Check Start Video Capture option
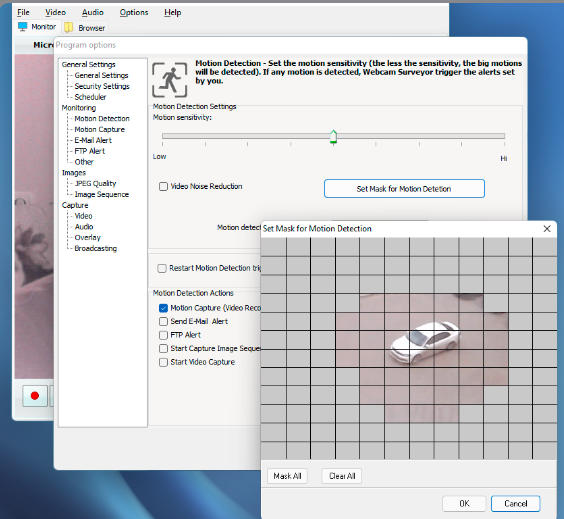This screenshot has height=519, width=564. coord(163,362)
